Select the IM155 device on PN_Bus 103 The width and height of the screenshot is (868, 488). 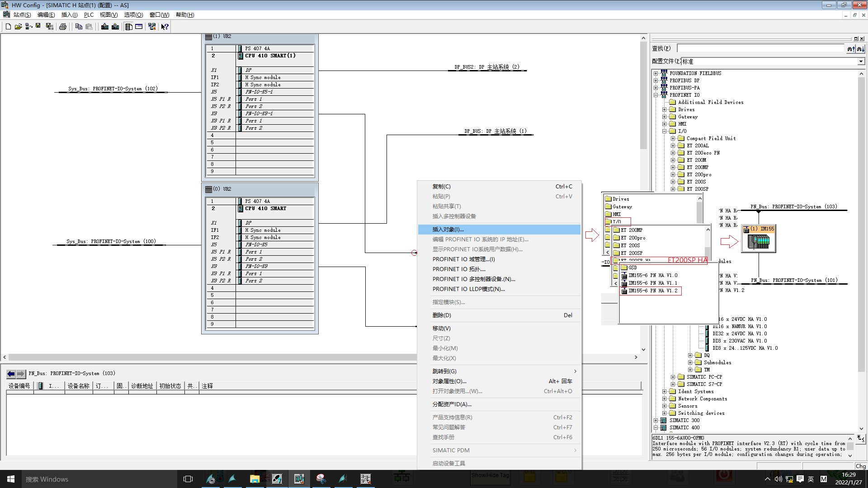coord(759,239)
